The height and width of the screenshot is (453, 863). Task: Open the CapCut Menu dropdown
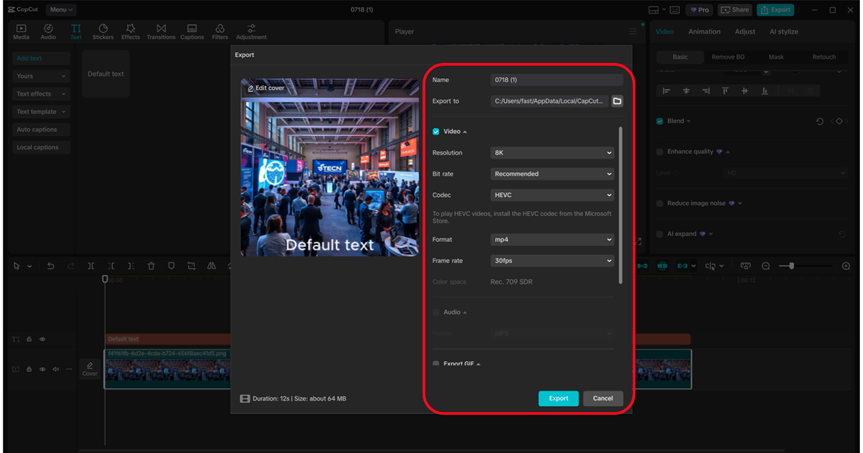point(61,10)
